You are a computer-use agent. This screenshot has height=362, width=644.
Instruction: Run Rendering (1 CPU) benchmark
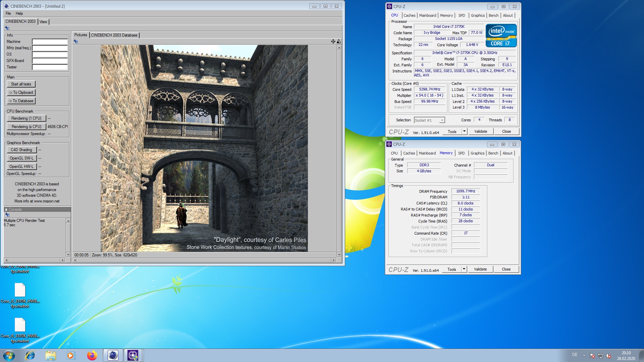[x=26, y=118]
